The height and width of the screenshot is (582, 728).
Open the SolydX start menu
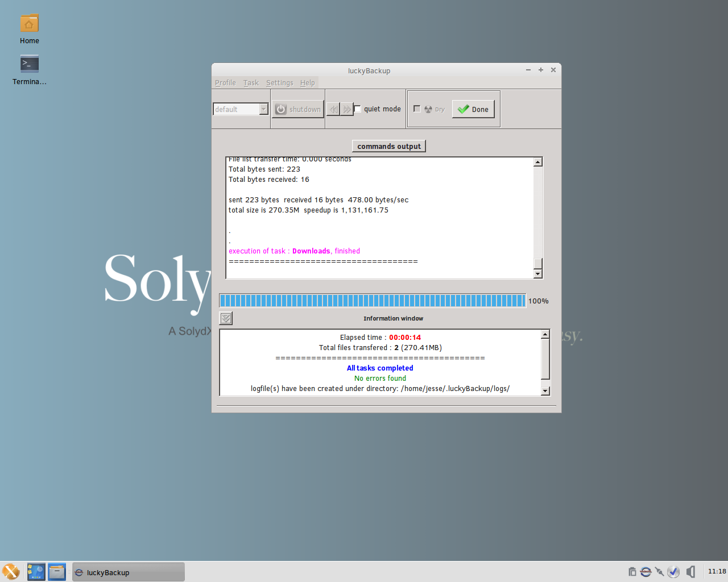[x=11, y=572]
